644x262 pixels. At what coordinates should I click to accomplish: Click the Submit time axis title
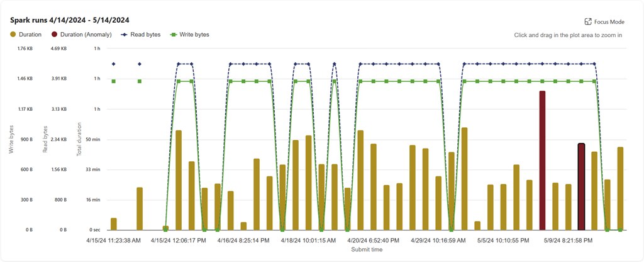(x=366, y=249)
